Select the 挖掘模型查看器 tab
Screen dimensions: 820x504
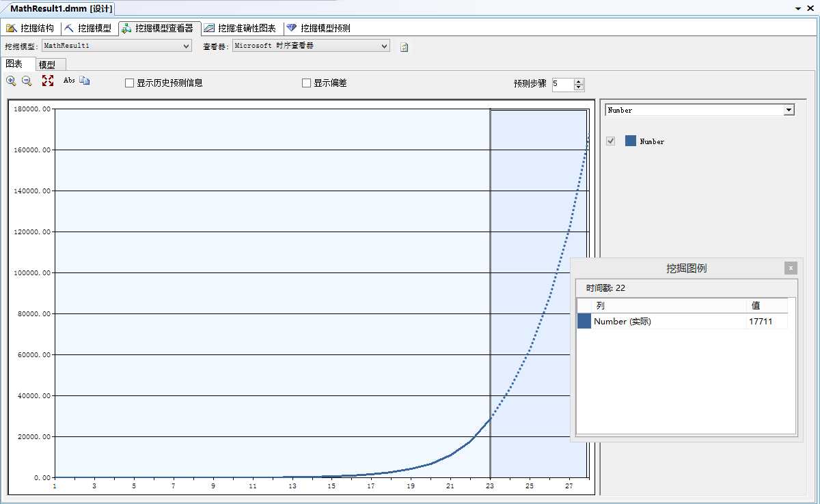click(158, 28)
